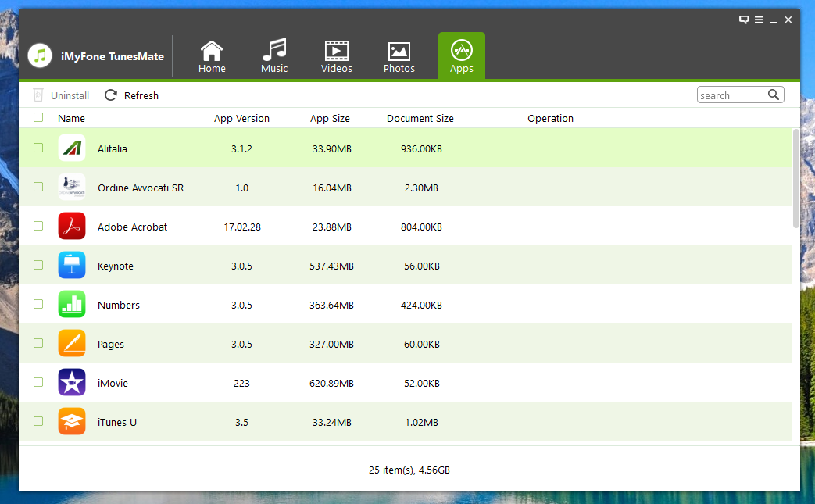
Task: Click the Pages app icon
Action: point(72,343)
